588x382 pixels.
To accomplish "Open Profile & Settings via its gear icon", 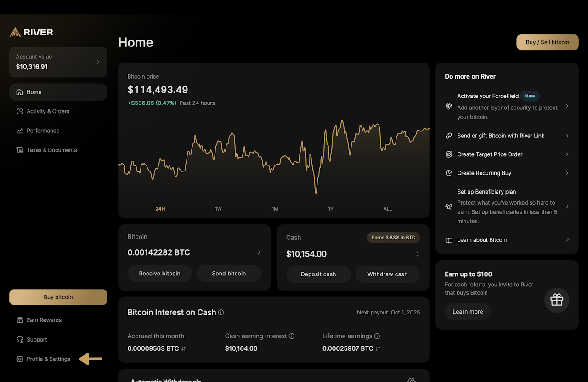I will (x=20, y=359).
